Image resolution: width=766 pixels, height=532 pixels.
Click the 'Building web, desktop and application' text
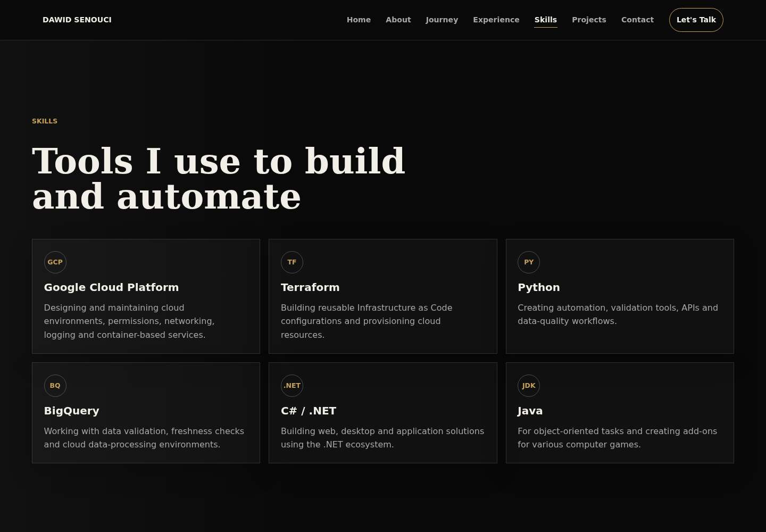click(x=382, y=438)
